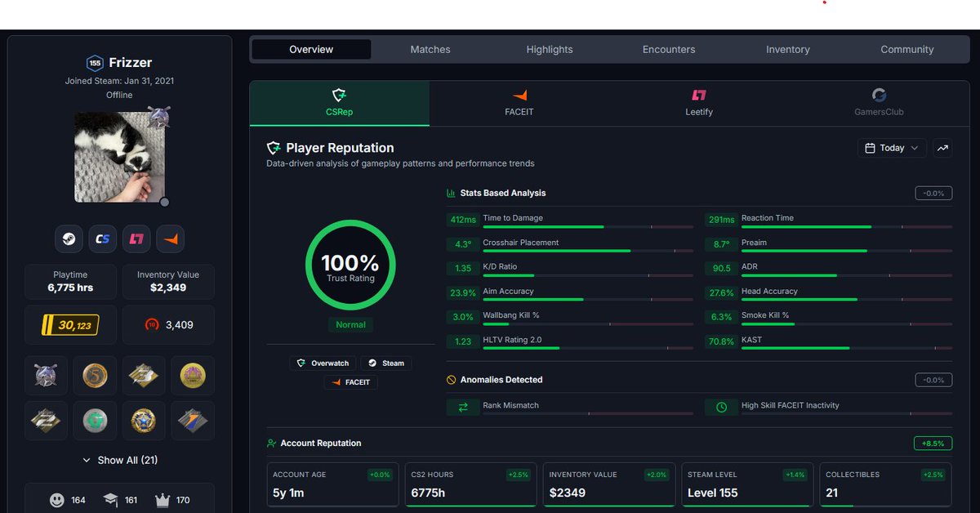Expand Show All (21) badges
This screenshot has height=513, width=980.
120,460
